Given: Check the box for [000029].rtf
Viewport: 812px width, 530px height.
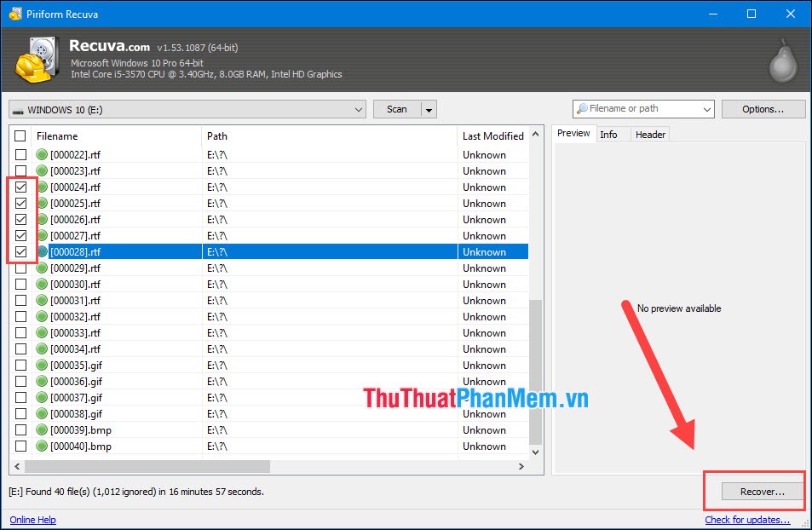Looking at the screenshot, I should point(20,268).
